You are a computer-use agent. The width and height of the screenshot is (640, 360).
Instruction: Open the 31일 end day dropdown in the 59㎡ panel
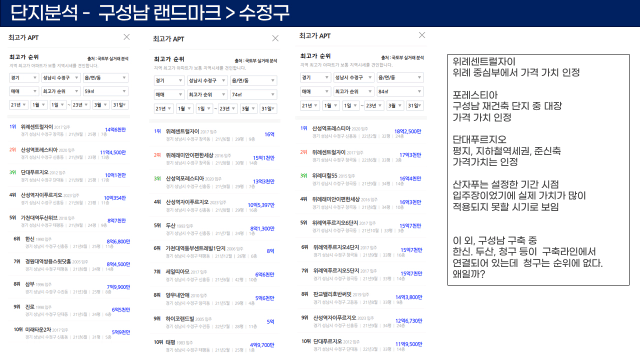(120, 105)
